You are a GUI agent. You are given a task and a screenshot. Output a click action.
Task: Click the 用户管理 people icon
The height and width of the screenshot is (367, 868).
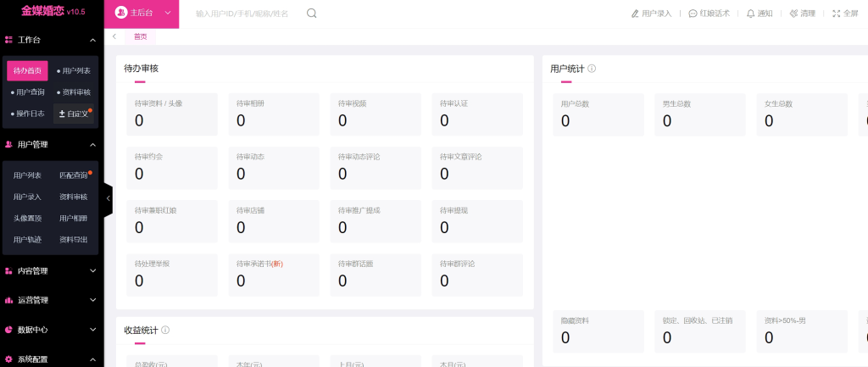(8, 144)
